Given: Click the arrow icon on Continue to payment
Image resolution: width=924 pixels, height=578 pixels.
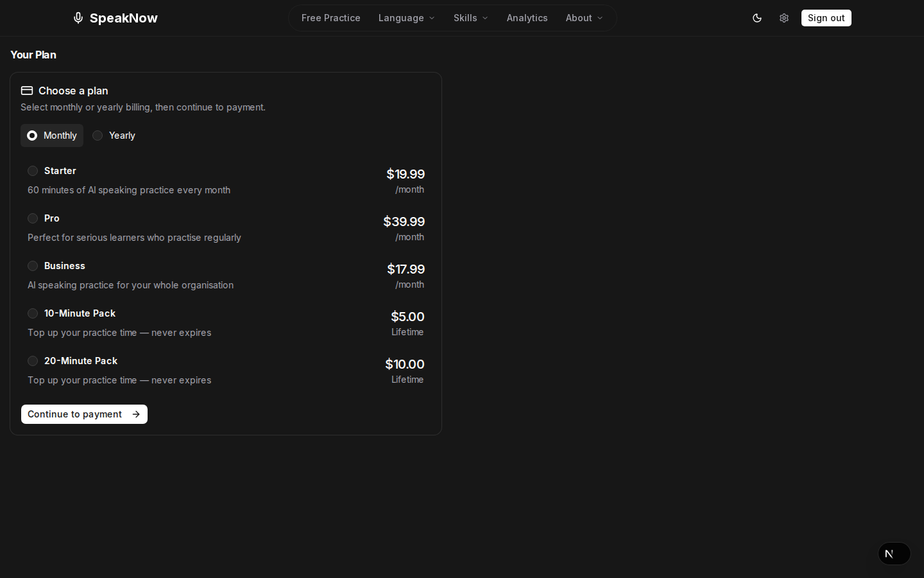Looking at the screenshot, I should pos(136,414).
